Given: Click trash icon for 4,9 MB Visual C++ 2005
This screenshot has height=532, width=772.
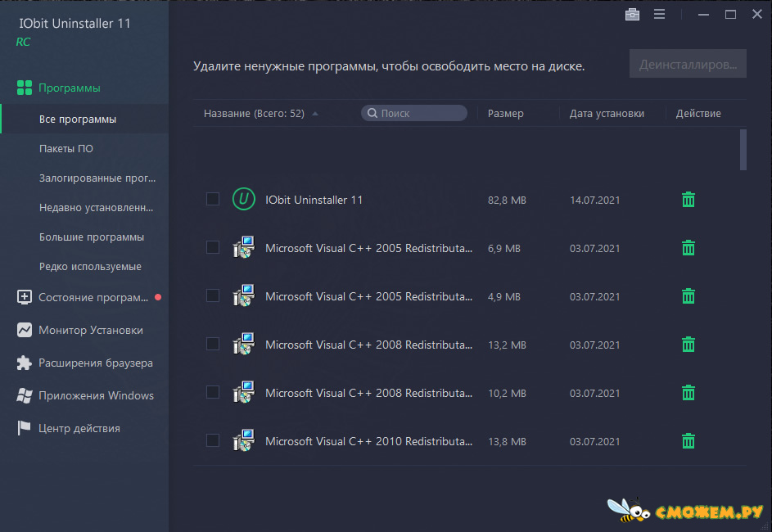Looking at the screenshot, I should click(x=688, y=295).
